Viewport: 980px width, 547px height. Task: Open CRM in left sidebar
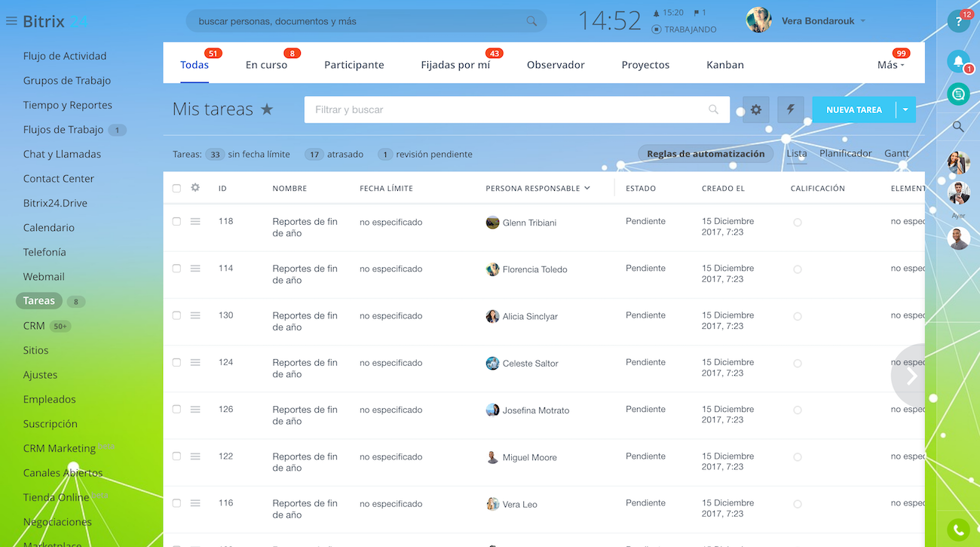pos(34,326)
